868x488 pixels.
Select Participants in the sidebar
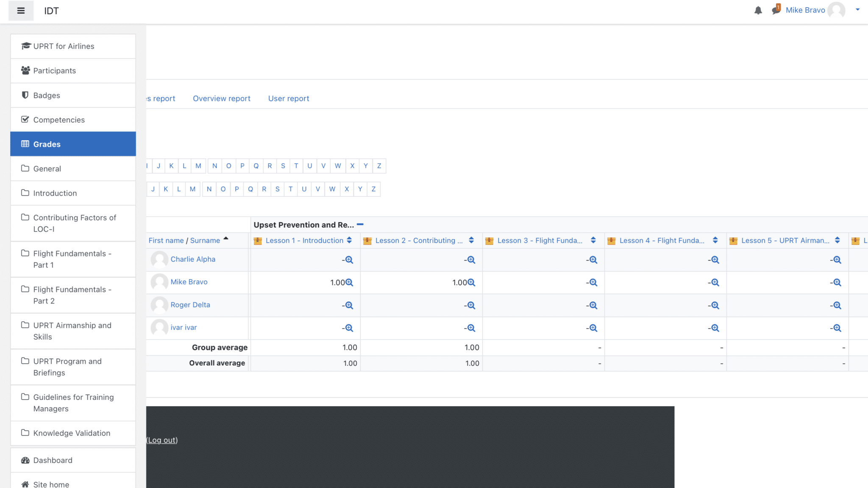click(54, 70)
